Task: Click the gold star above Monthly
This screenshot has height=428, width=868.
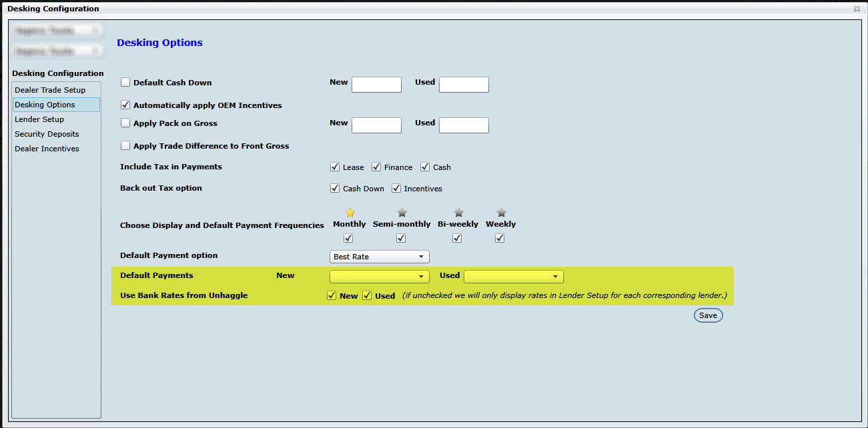Action: 350,213
